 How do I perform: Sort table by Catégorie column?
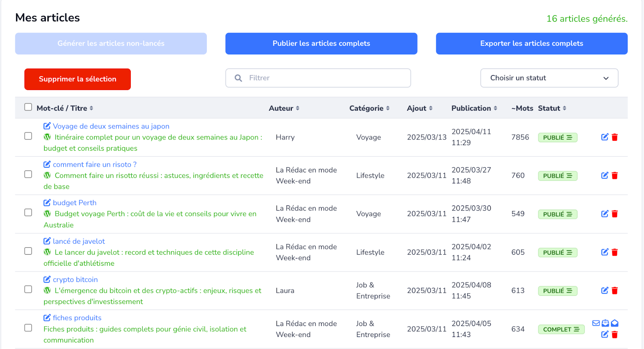(x=369, y=108)
